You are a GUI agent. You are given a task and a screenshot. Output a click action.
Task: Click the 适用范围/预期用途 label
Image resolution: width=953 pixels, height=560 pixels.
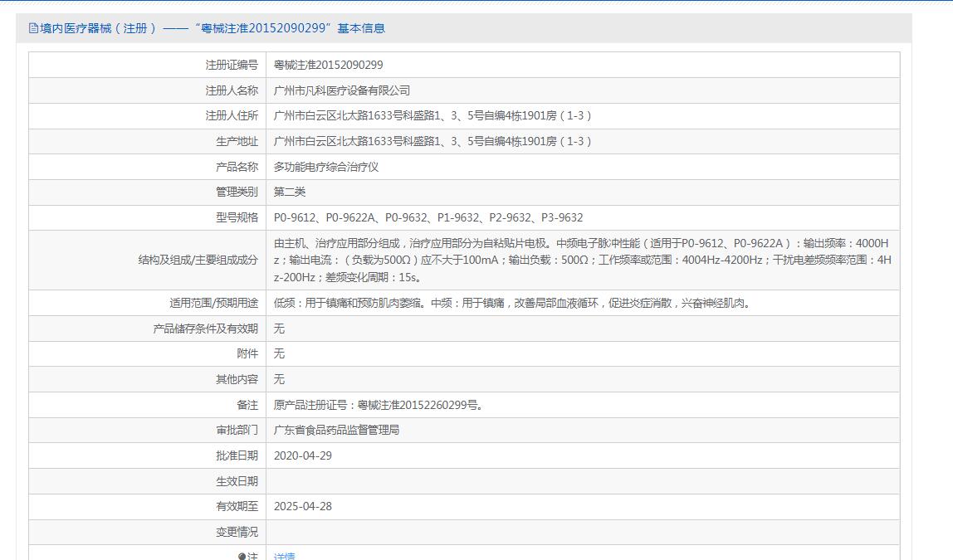tap(214, 303)
